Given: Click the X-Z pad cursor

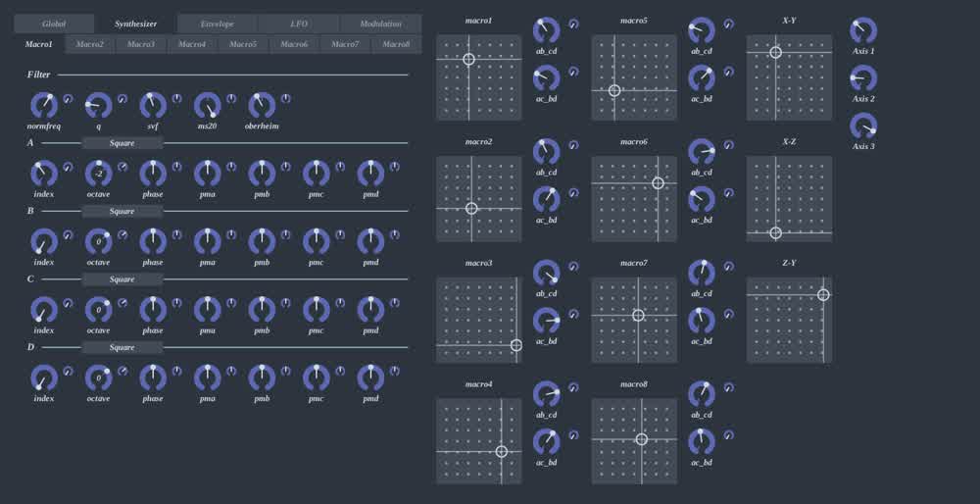Looking at the screenshot, I should [x=775, y=233].
